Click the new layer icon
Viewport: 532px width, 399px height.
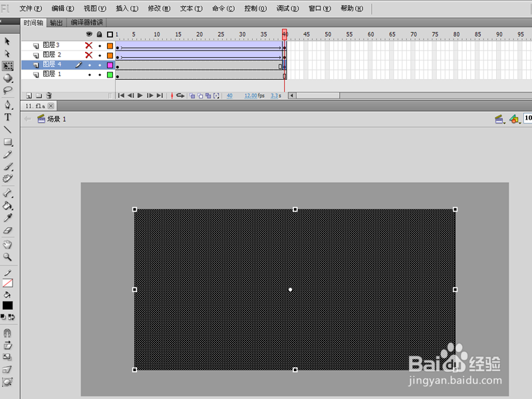pos(29,96)
